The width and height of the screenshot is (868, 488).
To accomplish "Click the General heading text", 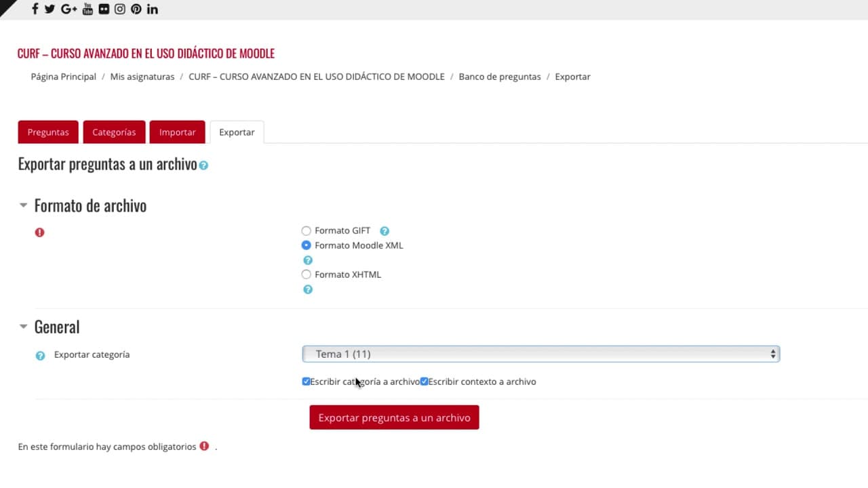I will pos(57,327).
